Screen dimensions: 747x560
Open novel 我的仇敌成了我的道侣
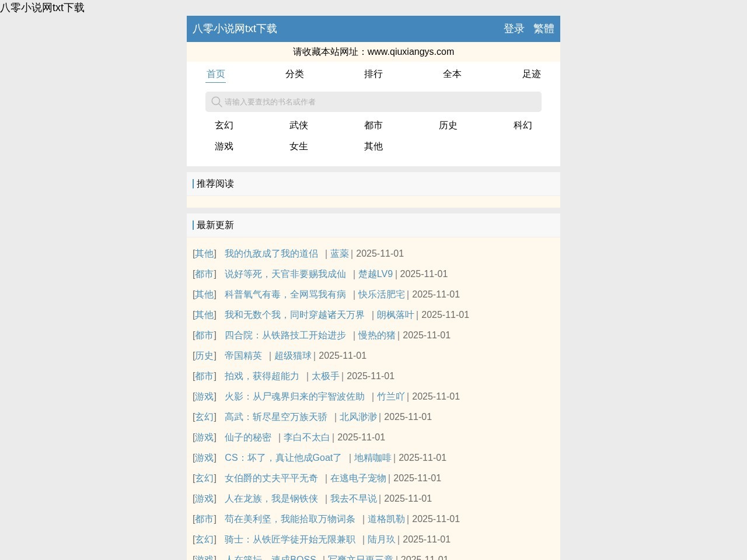[271, 254]
